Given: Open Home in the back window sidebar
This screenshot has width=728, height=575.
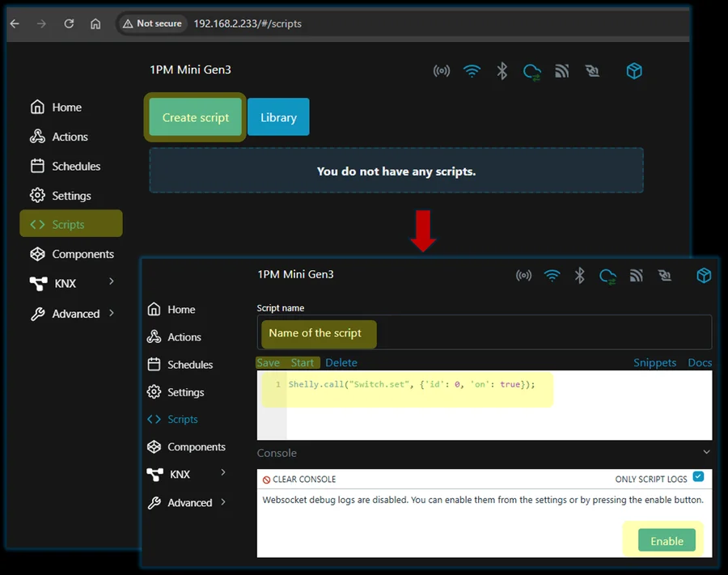Looking at the screenshot, I should click(56, 108).
